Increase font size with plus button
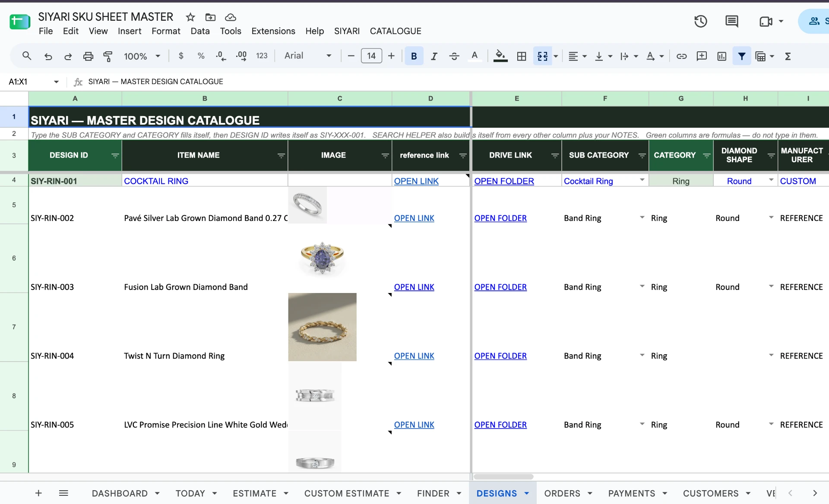The image size is (829, 504). tap(391, 56)
